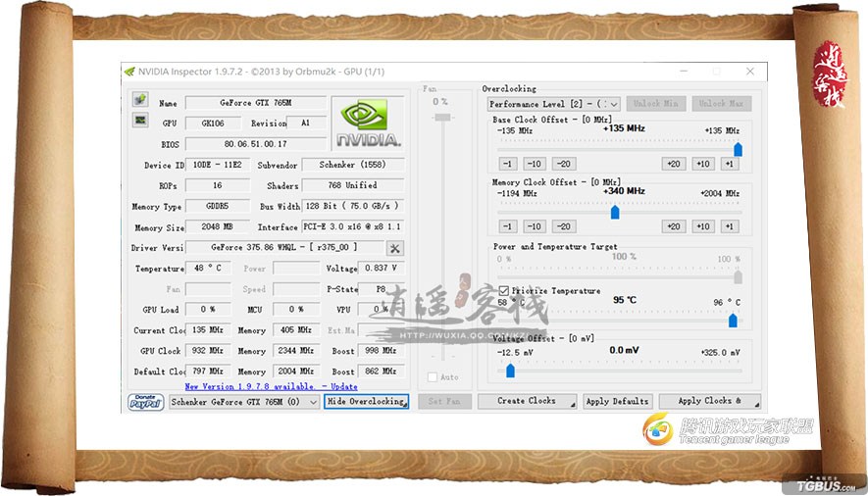Click the NVIDIA Inspector title bar icon
The width and height of the screenshot is (868, 496).
[x=128, y=72]
